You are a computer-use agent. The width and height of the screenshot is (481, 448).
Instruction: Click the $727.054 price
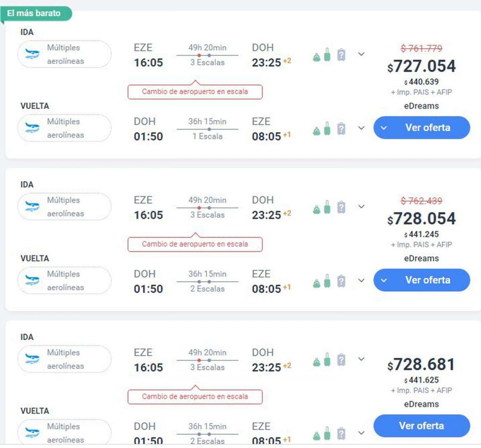pyautogui.click(x=422, y=66)
